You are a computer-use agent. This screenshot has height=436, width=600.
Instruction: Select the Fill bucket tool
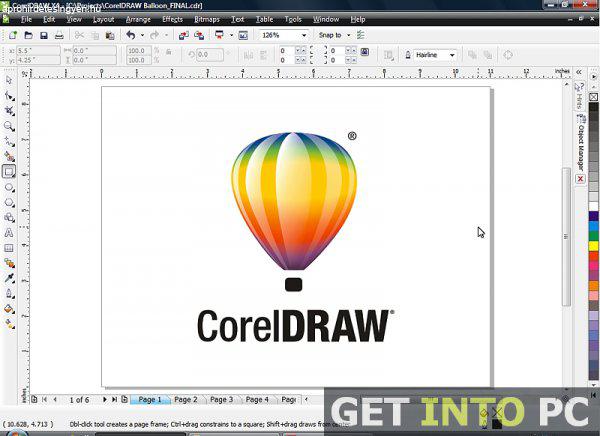(9, 309)
